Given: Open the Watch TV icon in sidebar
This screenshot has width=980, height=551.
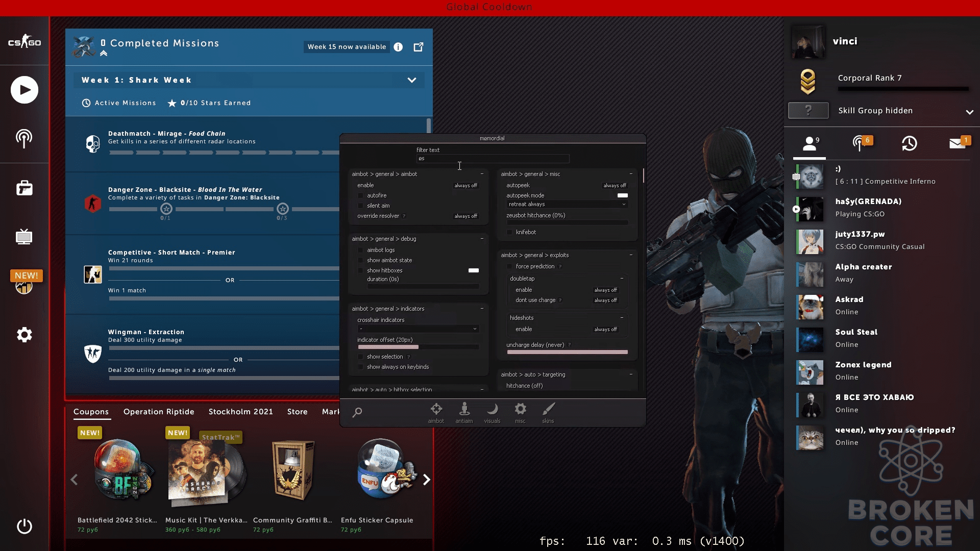Looking at the screenshot, I should [x=24, y=237].
